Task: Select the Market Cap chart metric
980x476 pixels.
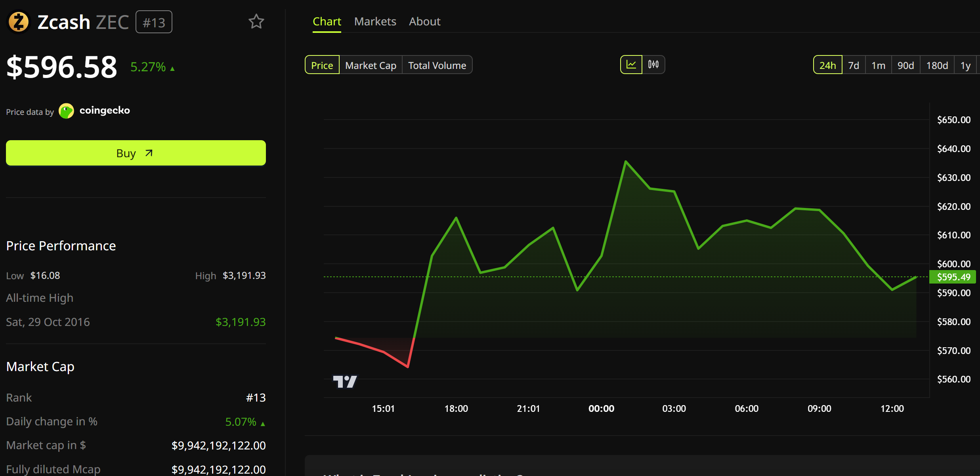Action: [x=371, y=65]
